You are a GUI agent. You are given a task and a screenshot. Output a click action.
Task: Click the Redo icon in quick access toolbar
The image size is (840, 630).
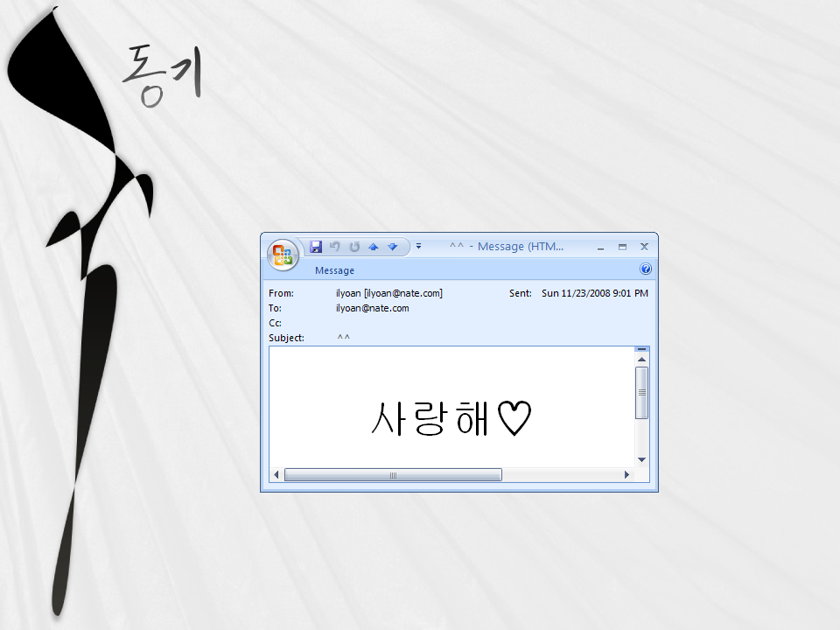pyautogui.click(x=354, y=247)
